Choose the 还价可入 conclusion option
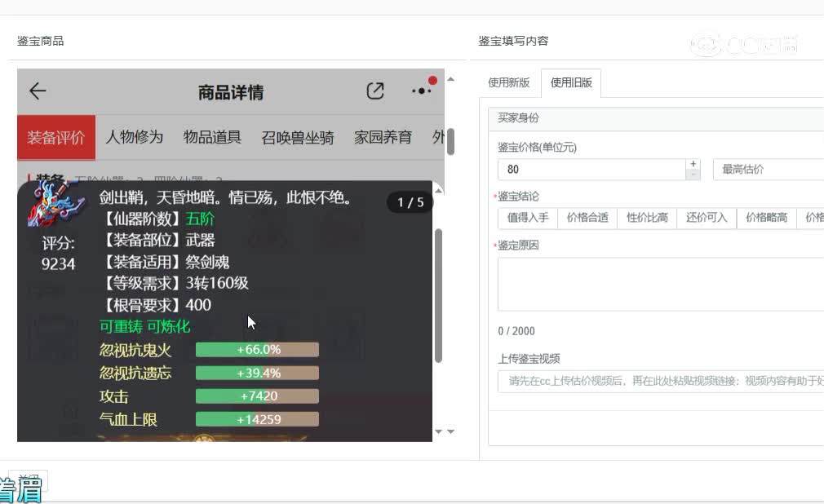The image size is (824, 504). tap(707, 218)
